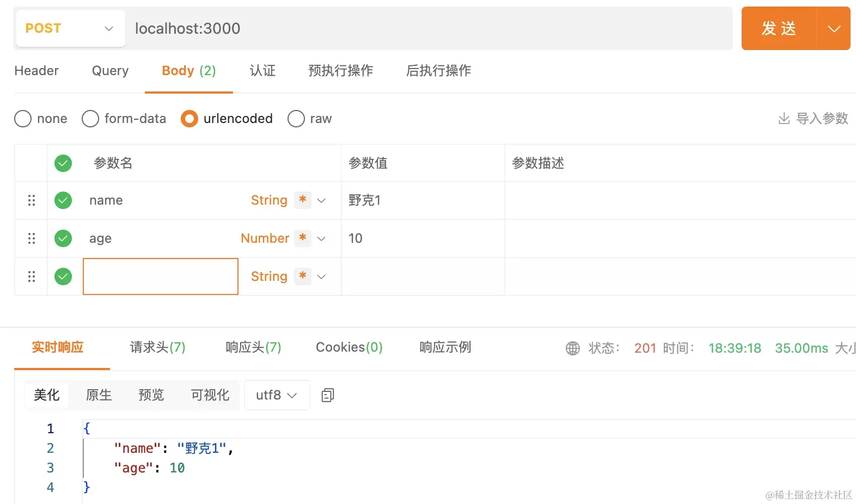Open the 响应头(7) tab
856x504 pixels.
253,347
